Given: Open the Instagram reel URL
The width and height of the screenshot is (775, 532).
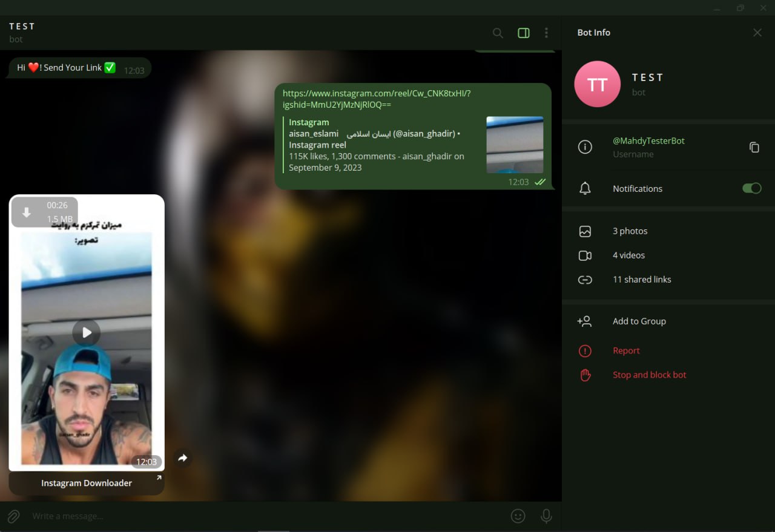Looking at the screenshot, I should 377,99.
